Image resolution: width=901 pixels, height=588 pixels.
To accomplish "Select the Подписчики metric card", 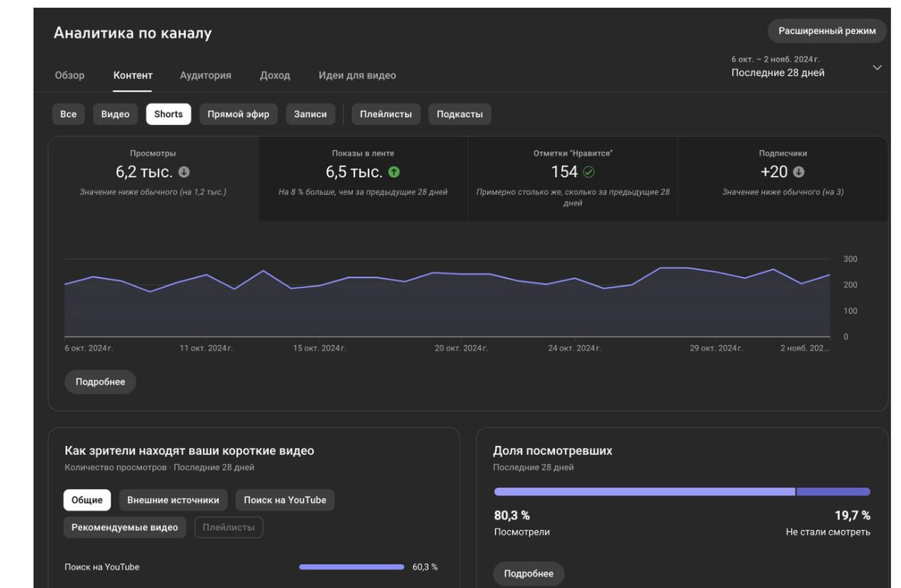I will (x=782, y=179).
